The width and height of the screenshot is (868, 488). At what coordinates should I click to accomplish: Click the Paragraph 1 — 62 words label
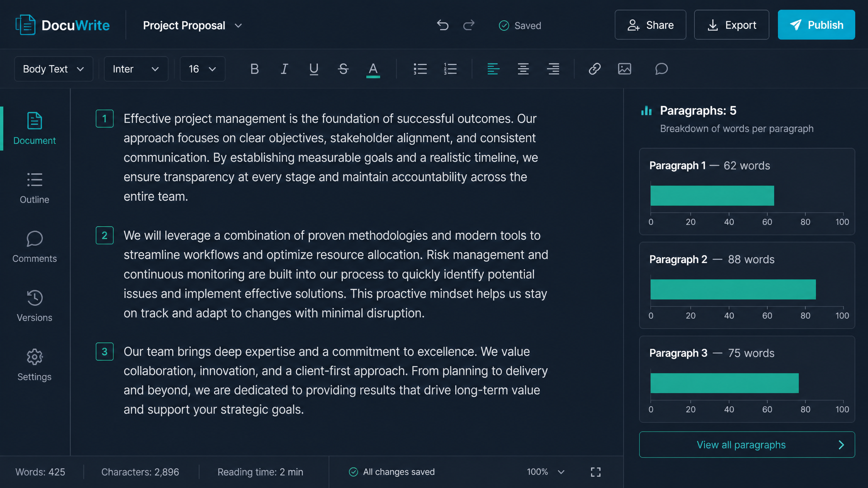[x=710, y=166]
